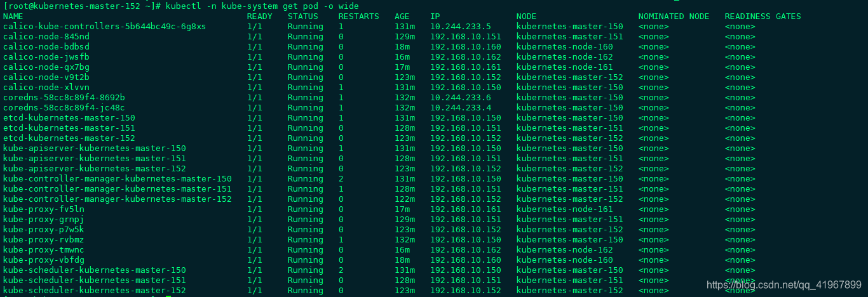868x297 pixels.
Task: Select pod name coredns-58cc8c89f4-8692b
Action: click(64, 97)
